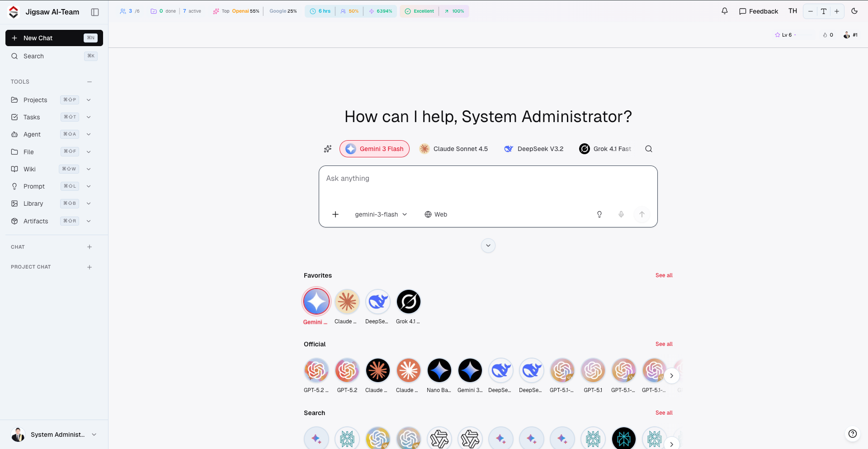Pick the black-background Perplexity icon in Search row
Viewport: 868px width, 449px height.
click(x=624, y=439)
